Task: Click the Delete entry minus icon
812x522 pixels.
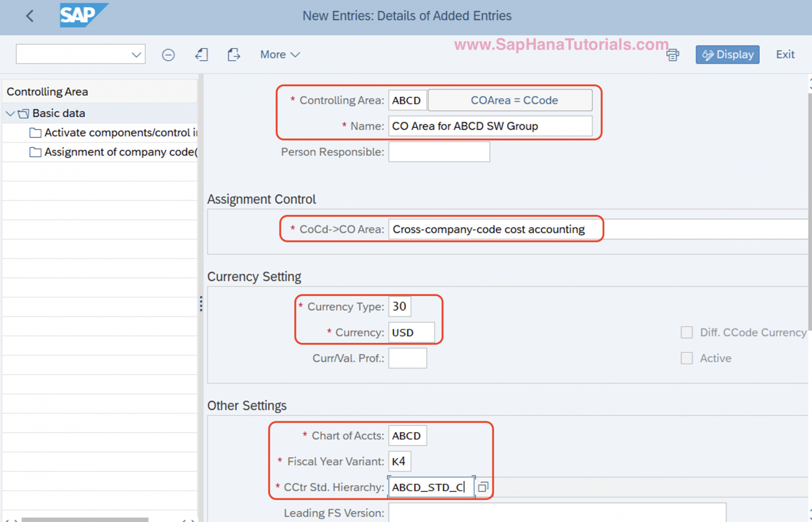Action: (168, 54)
